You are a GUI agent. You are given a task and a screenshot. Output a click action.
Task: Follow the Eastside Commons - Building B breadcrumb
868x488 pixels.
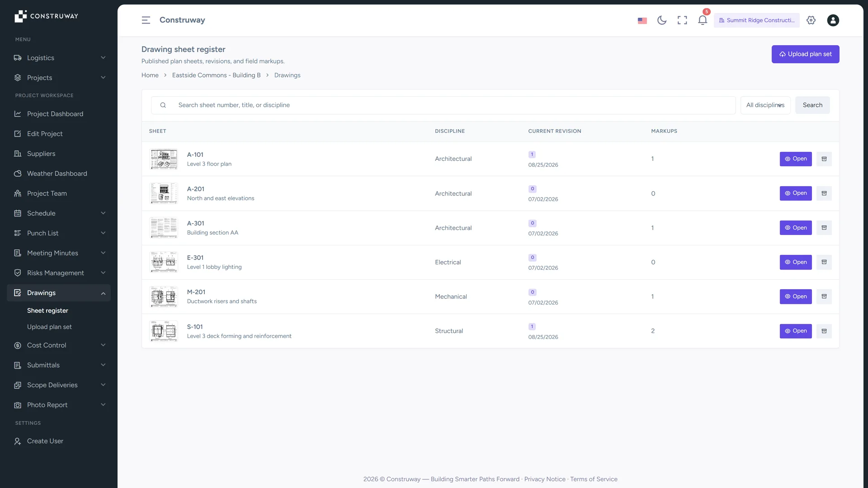216,75
